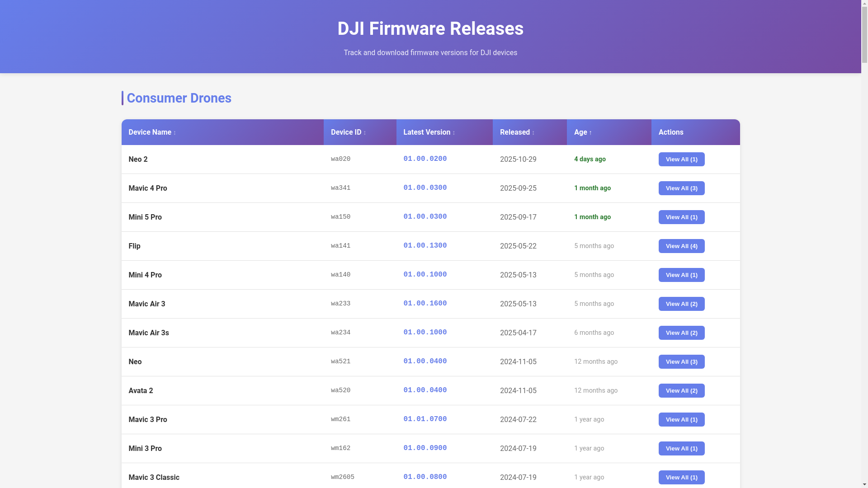Image resolution: width=868 pixels, height=488 pixels.
Task: Click release date 2025-05-22
Action: coord(518,246)
